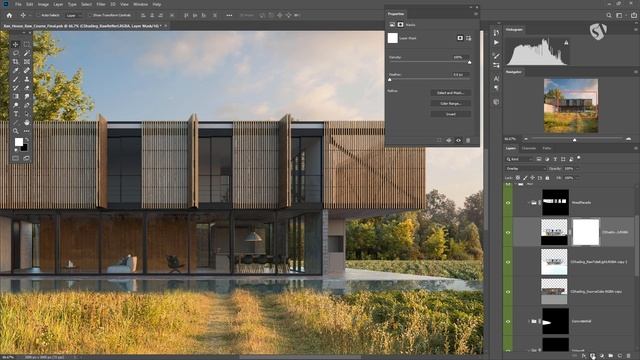Open the layer Fill dropdown arrow

(577, 178)
